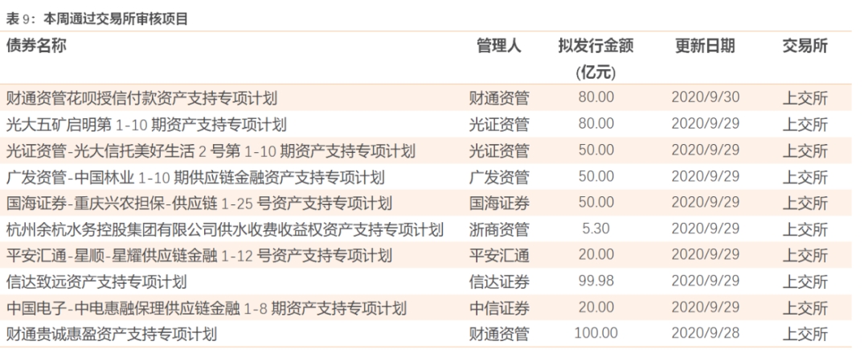Image resolution: width=868 pixels, height=358 pixels.
Task: Click amount 50.00 in 美好生活 row
Action: [596, 150]
